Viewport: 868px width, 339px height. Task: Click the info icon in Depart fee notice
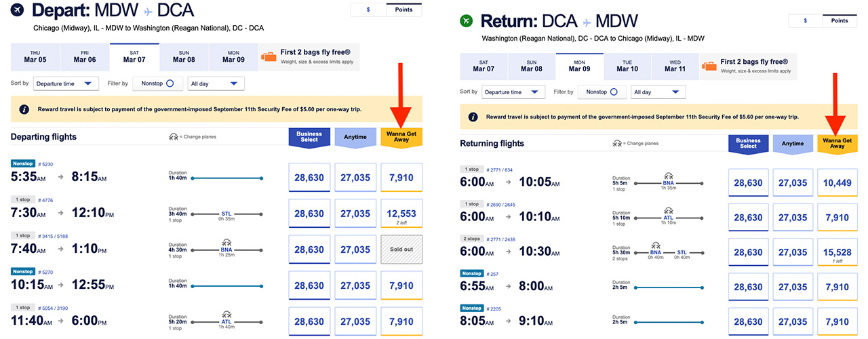point(24,109)
